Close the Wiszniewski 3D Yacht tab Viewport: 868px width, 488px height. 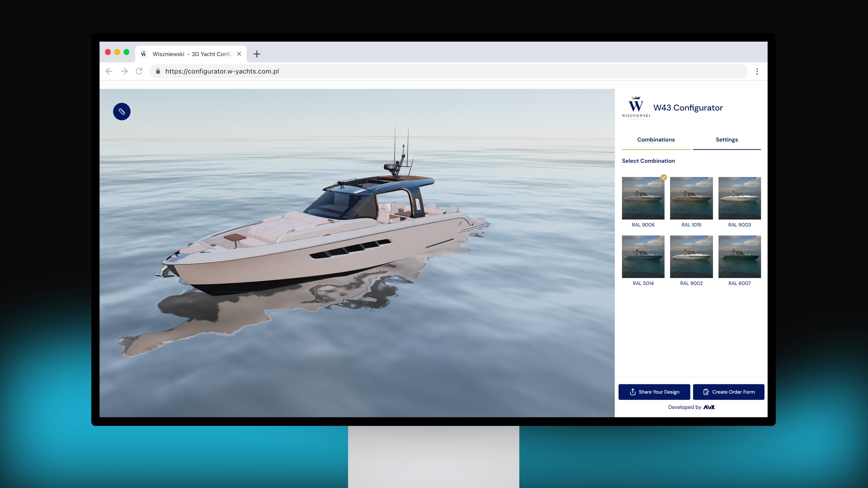[x=239, y=54]
